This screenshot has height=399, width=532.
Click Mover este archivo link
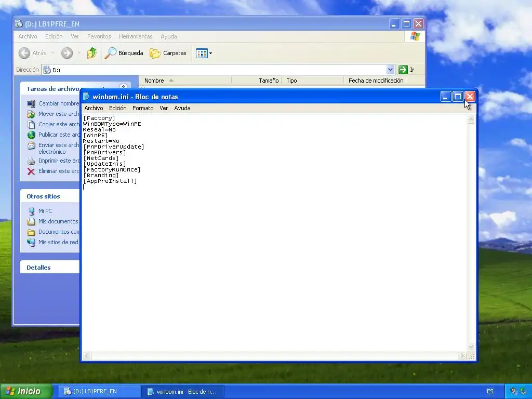[59, 114]
